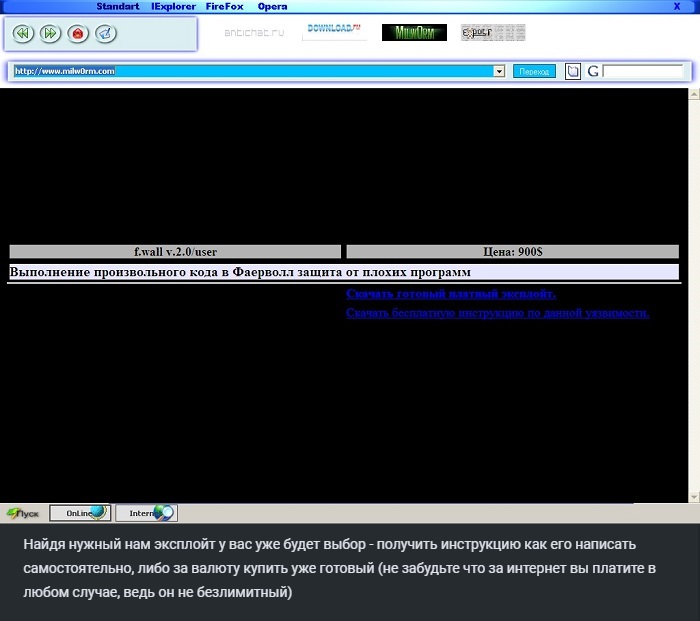Viewport: 700px width, 621px height.
Task: Open the Download.ru bookmark logo
Action: pos(334,31)
